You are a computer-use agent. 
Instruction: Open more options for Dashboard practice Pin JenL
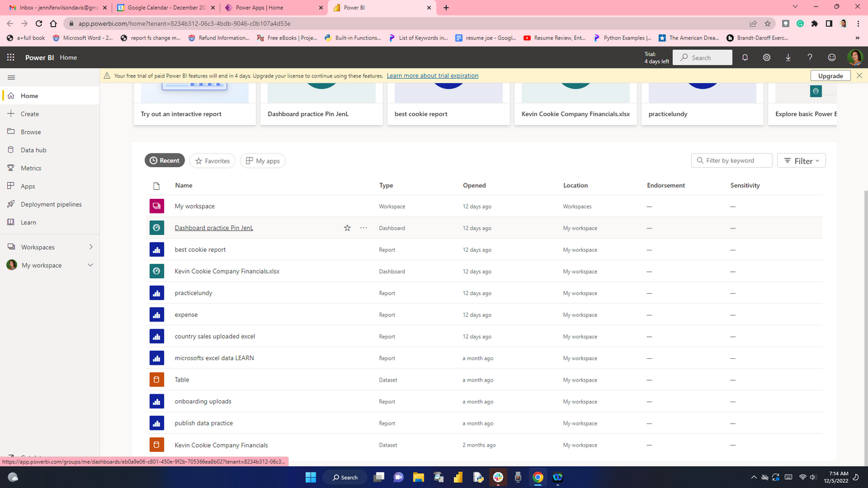pos(364,228)
